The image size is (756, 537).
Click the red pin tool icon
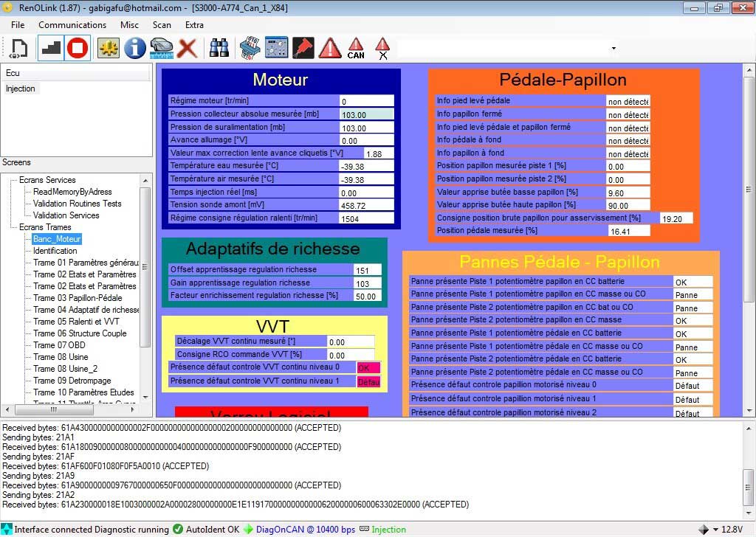coord(303,48)
